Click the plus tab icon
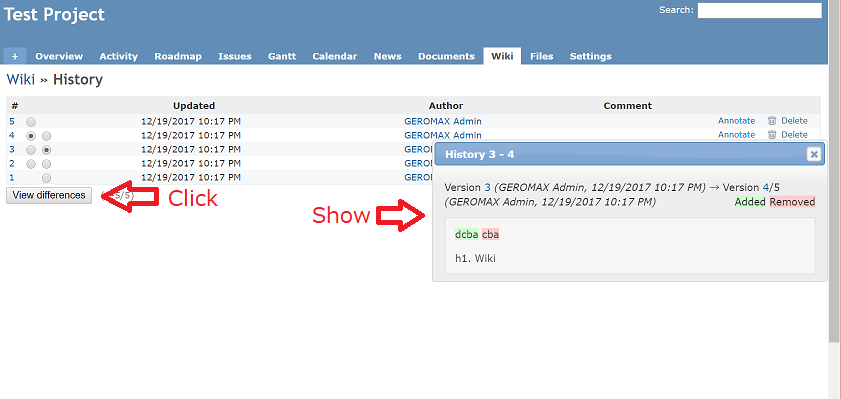The height and width of the screenshot is (399, 841). coord(15,56)
